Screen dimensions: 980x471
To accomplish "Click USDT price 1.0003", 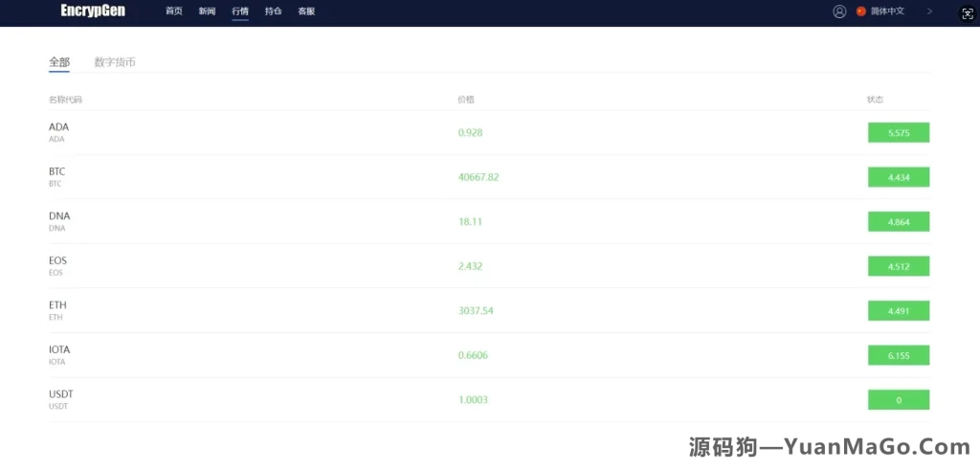I will (473, 400).
